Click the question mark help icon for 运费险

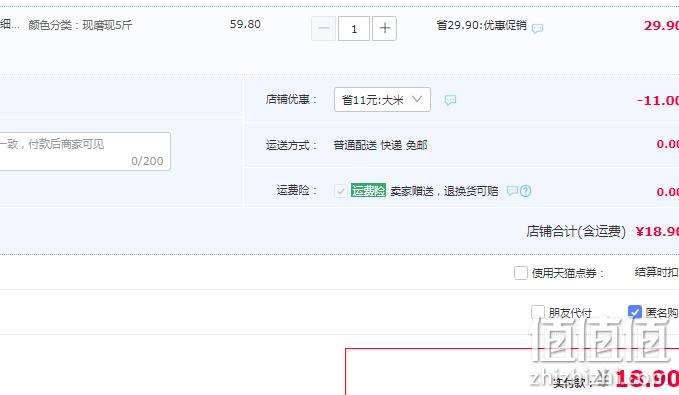coord(525,191)
